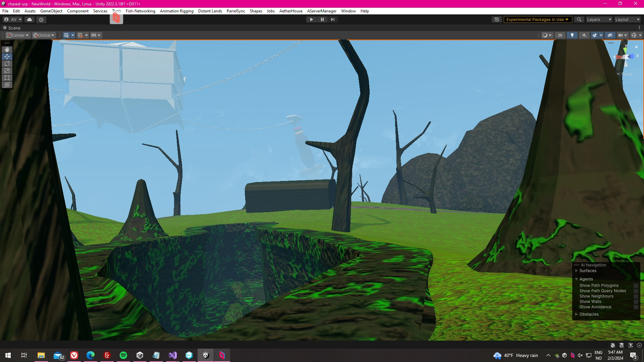Toggle scene audio mute icon
This screenshot has height=362, width=644.
coord(584,35)
